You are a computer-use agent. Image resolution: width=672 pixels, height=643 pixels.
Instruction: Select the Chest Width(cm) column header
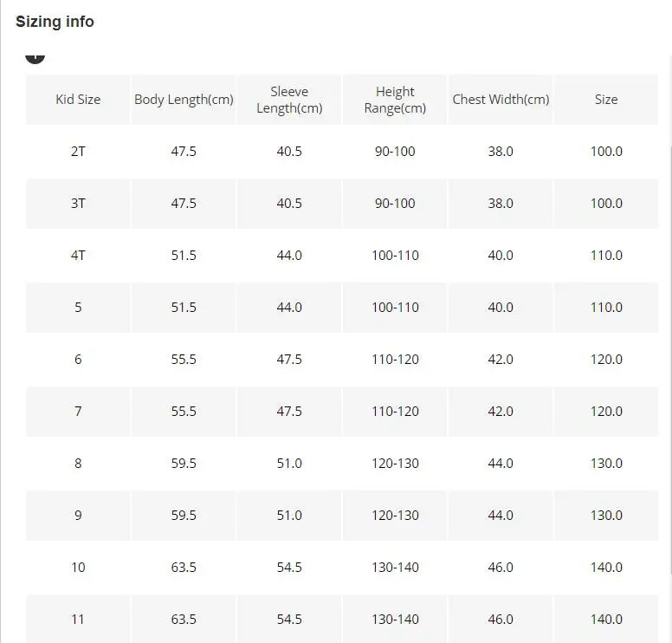tap(501, 100)
